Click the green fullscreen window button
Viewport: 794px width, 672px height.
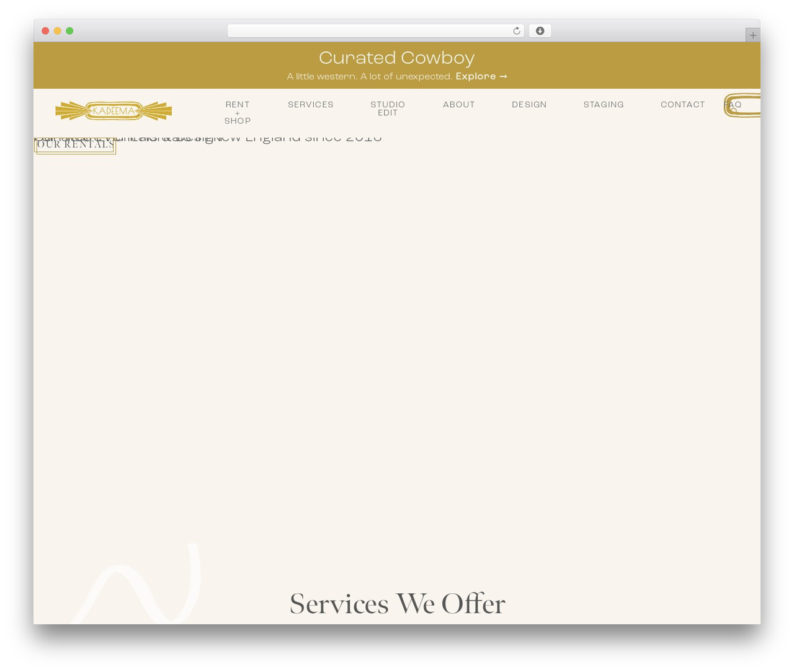tap(69, 31)
